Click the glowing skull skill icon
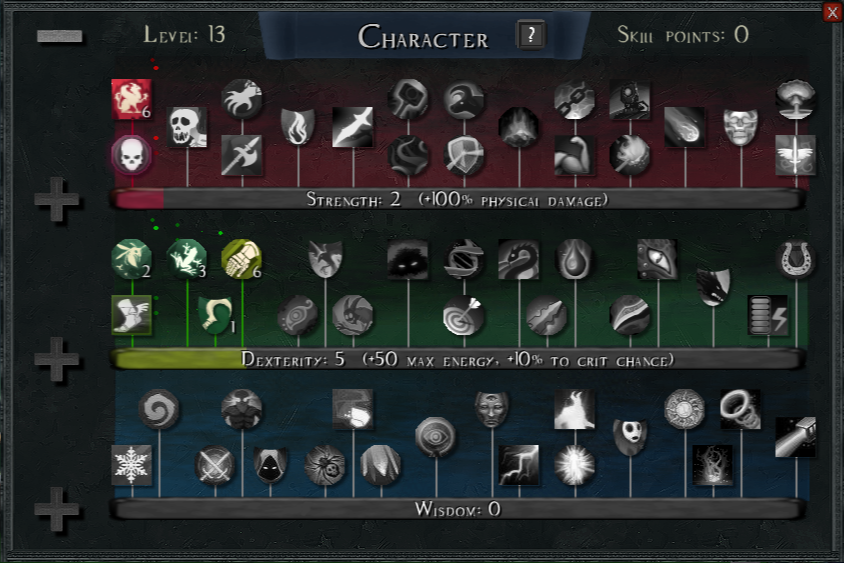The height and width of the screenshot is (563, 844). 131,155
